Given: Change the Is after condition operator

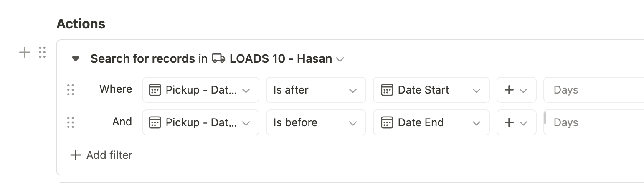Looking at the screenshot, I should [x=316, y=90].
